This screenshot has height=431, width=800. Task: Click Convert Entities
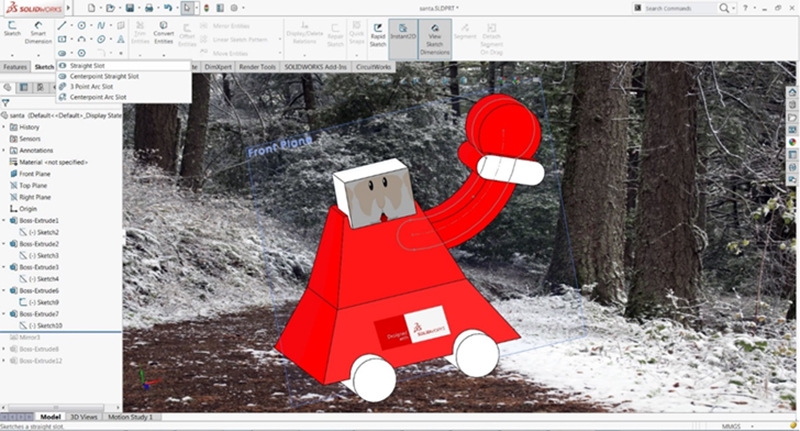(x=163, y=33)
